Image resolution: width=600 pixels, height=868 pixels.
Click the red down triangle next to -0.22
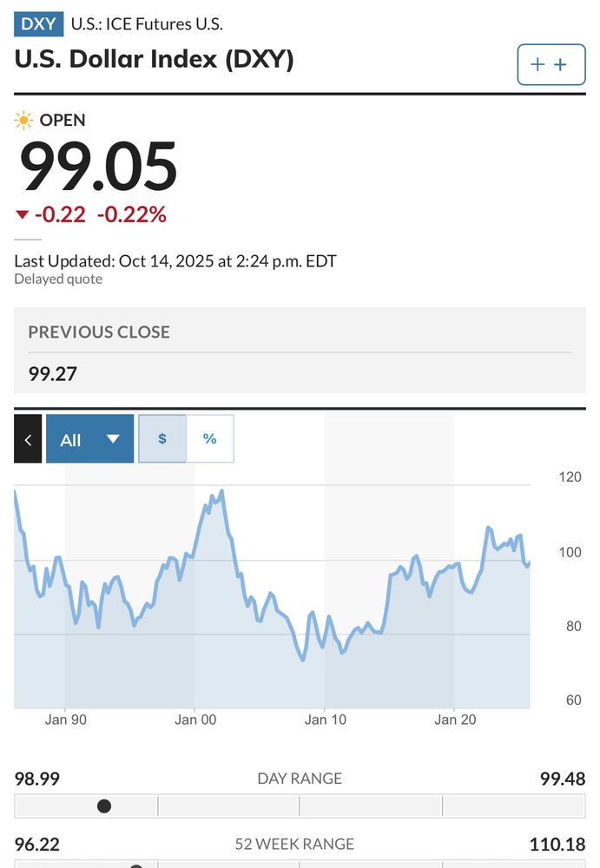coord(22,215)
